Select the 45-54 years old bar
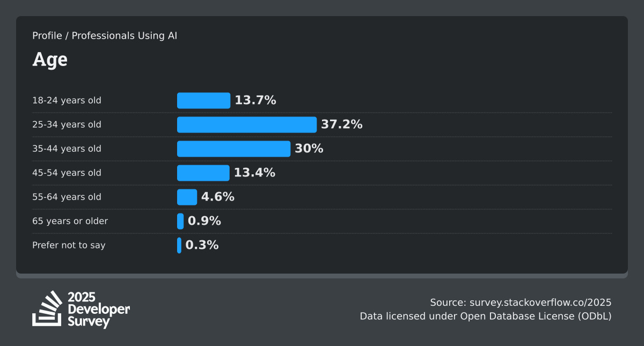This screenshot has height=346, width=644. pyautogui.click(x=203, y=173)
